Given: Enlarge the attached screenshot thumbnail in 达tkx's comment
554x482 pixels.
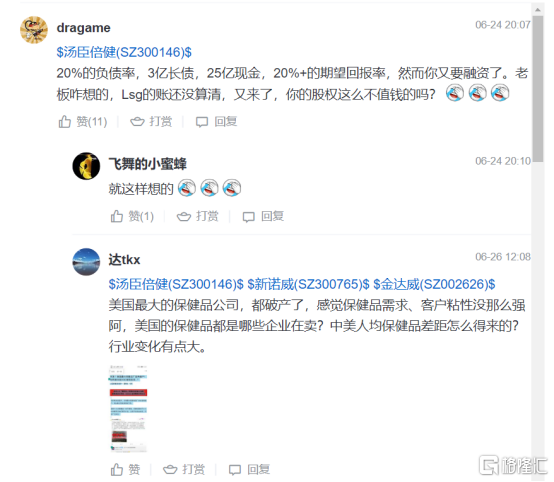Looking at the screenshot, I should (128, 408).
